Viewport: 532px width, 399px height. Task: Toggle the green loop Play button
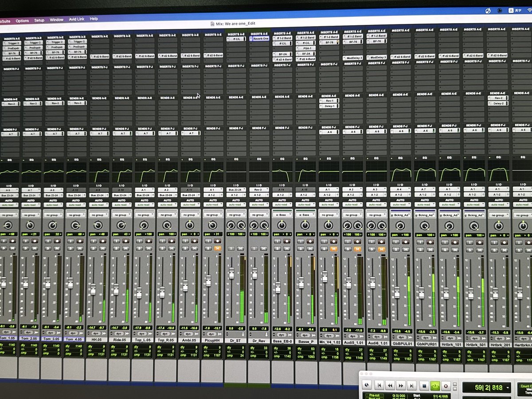pyautogui.click(x=435, y=385)
